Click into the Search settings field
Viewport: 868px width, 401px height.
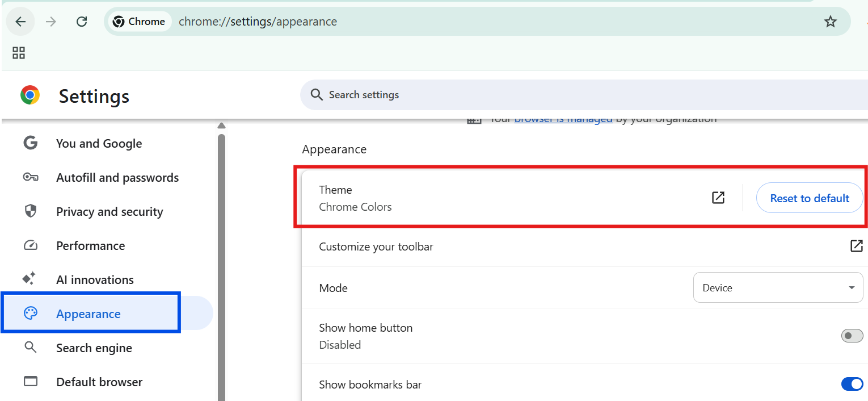click(x=567, y=95)
